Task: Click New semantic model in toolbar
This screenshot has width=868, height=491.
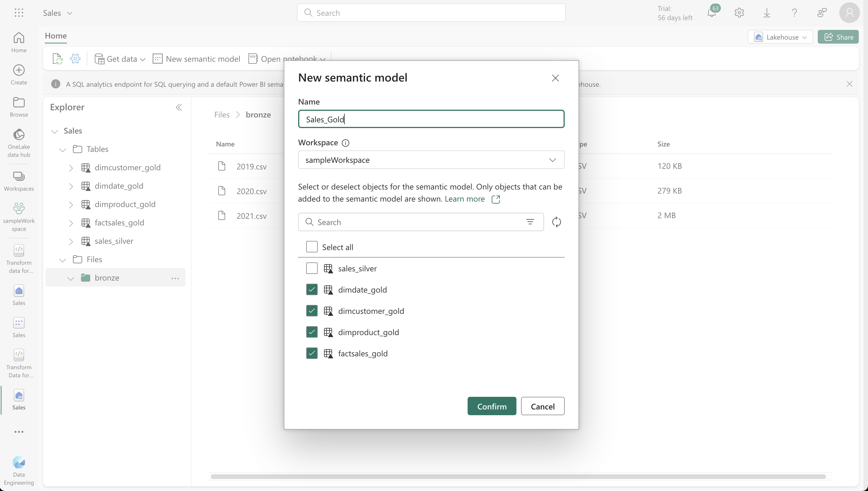Action: coord(196,59)
